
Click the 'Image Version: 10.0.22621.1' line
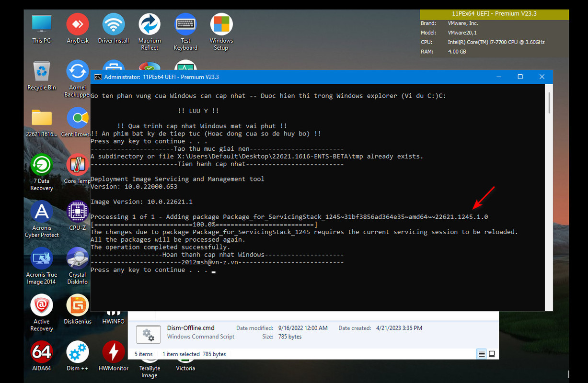(x=141, y=202)
